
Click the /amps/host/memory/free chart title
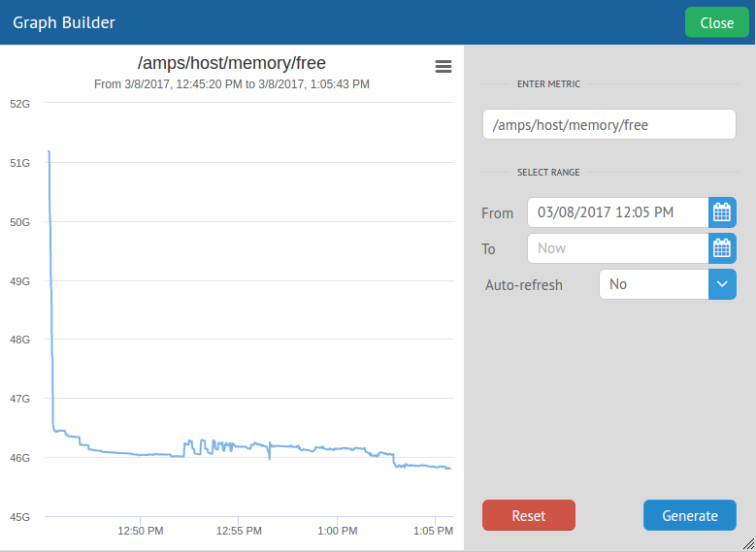click(232, 64)
